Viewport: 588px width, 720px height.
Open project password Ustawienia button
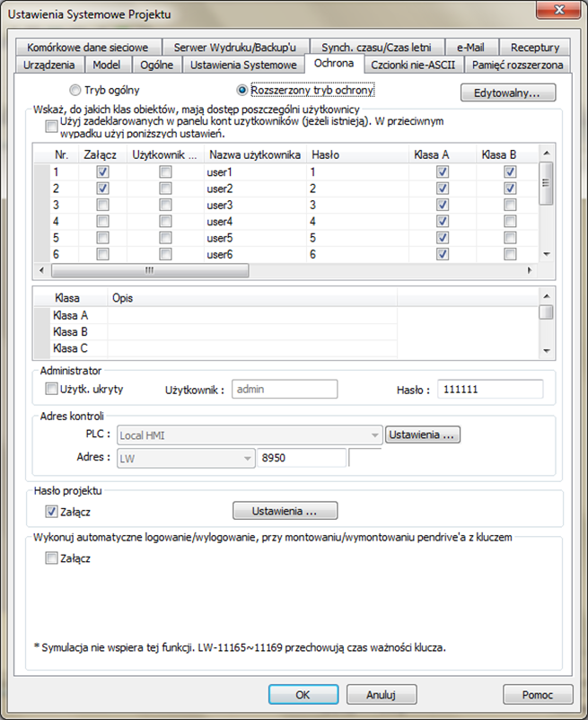285,511
